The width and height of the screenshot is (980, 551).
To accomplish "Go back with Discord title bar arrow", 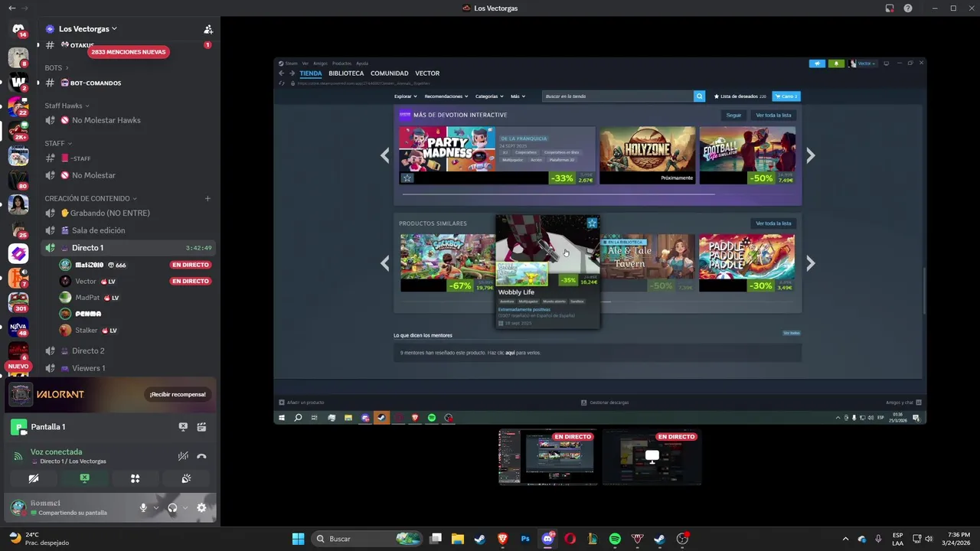I will 11,8.
